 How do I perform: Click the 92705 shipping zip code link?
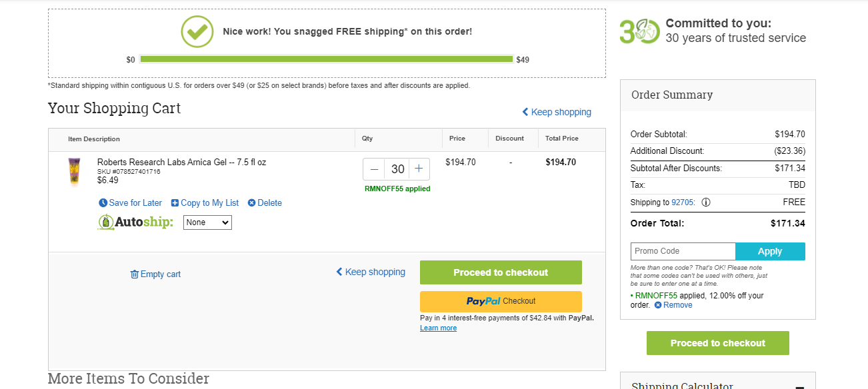tap(683, 202)
